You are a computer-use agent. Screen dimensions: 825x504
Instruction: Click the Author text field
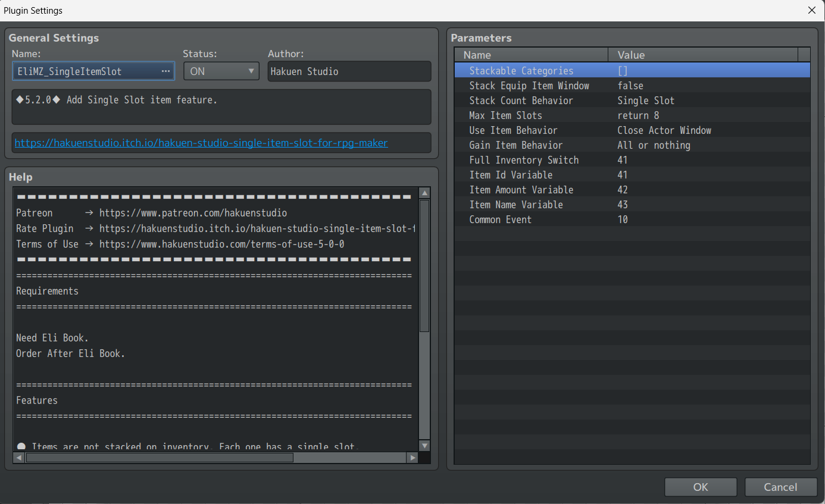click(349, 71)
